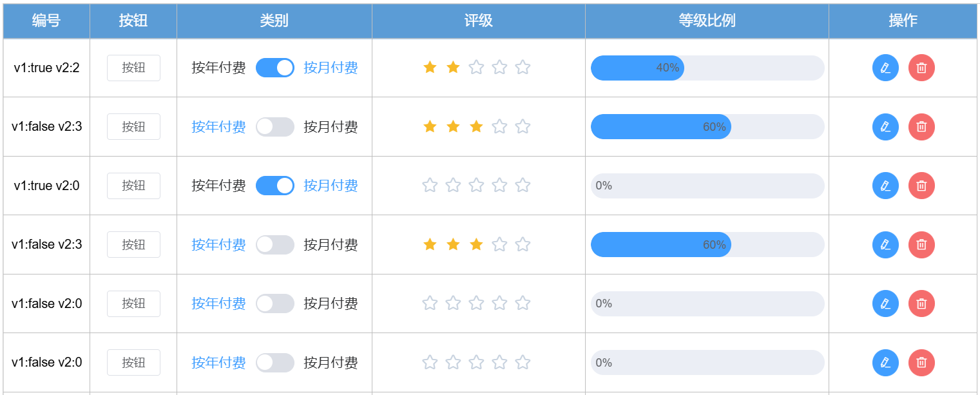Viewport: 980px width, 395px height.
Task: Turn off the switch in the v1:true v2:2 row
Action: tap(275, 68)
